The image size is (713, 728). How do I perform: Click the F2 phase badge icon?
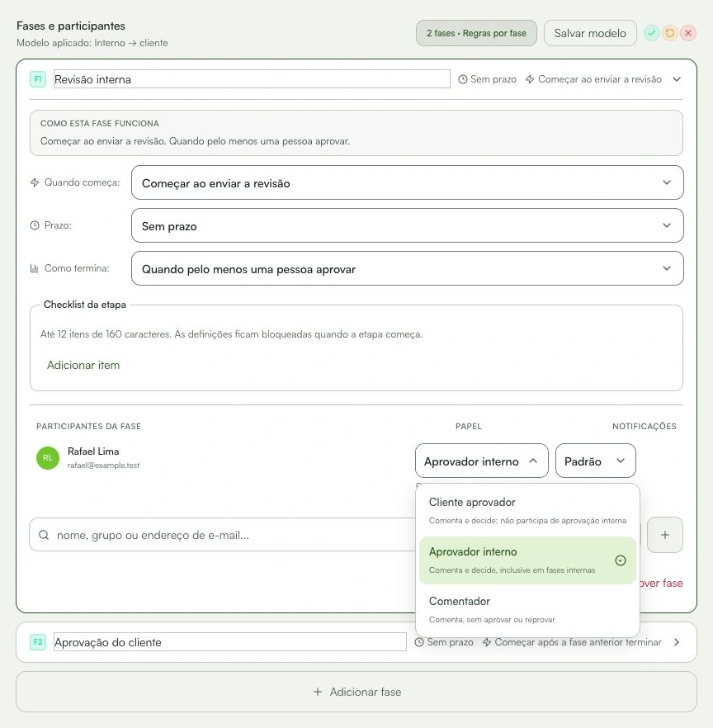[x=38, y=642]
